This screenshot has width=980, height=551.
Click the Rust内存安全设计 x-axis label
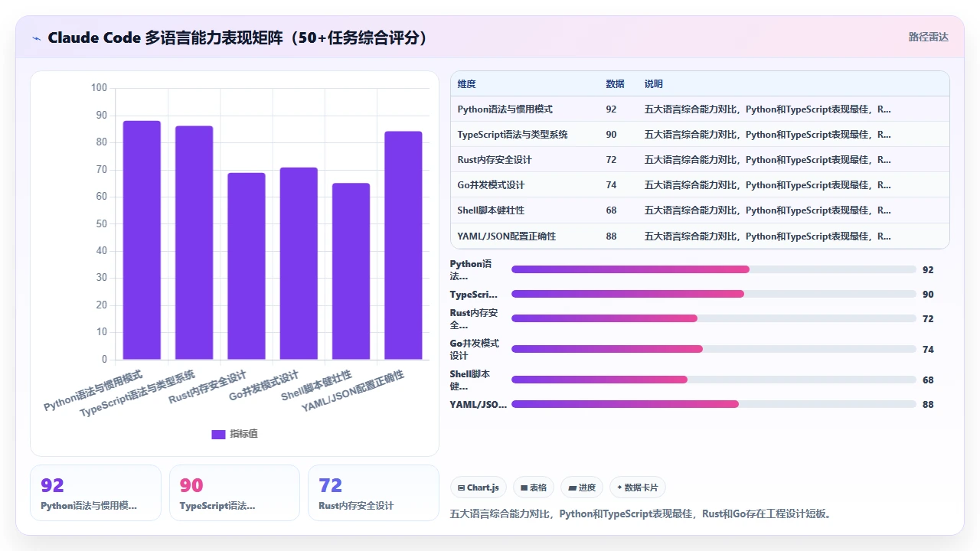click(208, 386)
